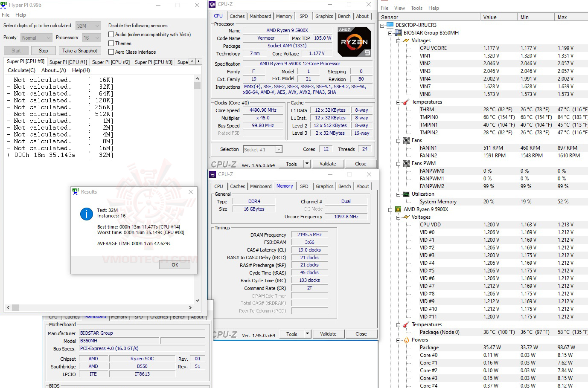
Task: Click the blue info icon in Results dialog
Action: click(87, 214)
